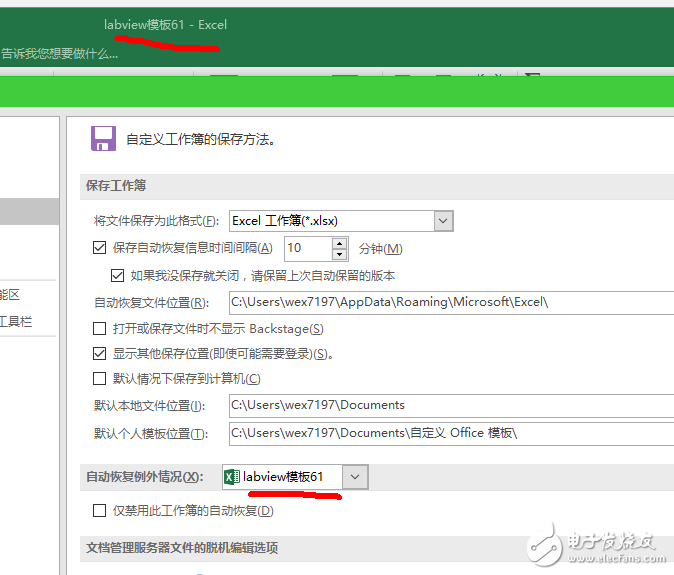
Task: Toggle 显示其他保存位置 checkbox
Action: coord(99,354)
